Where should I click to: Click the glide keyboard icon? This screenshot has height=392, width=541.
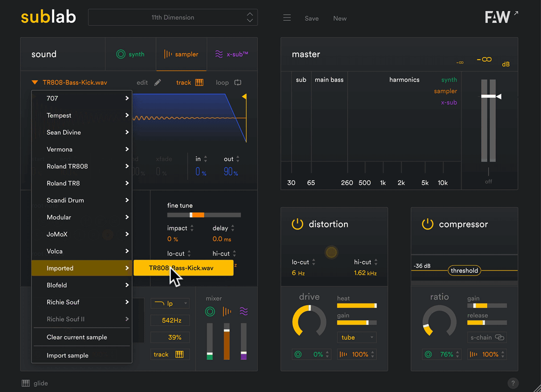pyautogui.click(x=26, y=383)
